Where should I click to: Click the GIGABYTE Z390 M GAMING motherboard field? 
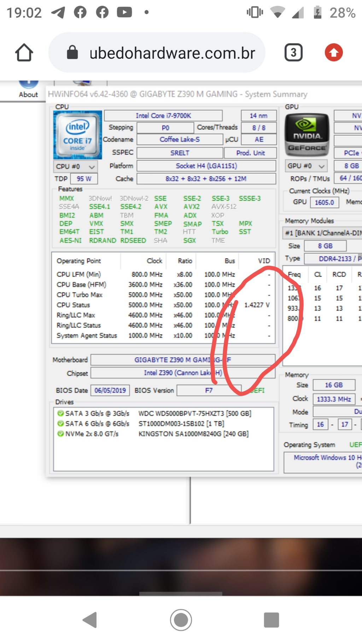tap(183, 360)
